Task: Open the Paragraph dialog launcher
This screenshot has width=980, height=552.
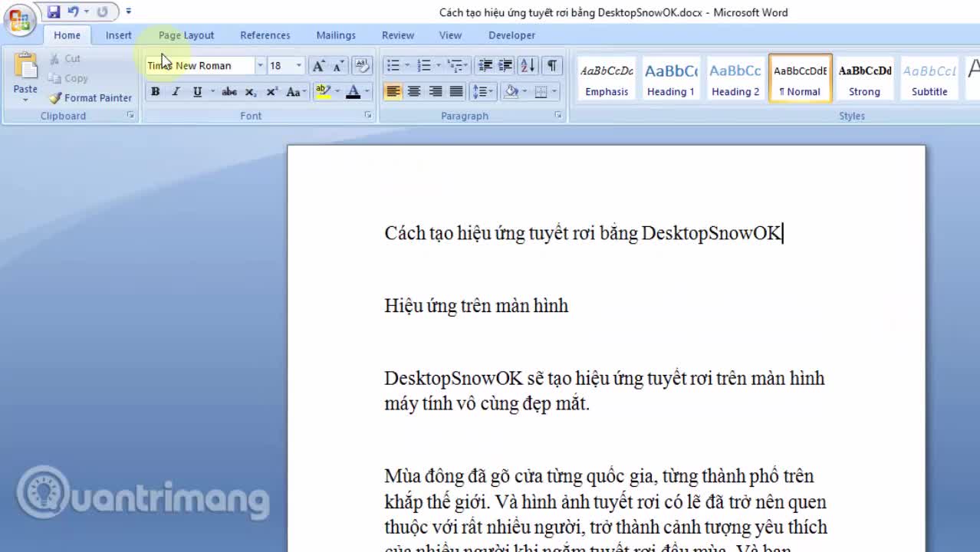Action: click(558, 116)
